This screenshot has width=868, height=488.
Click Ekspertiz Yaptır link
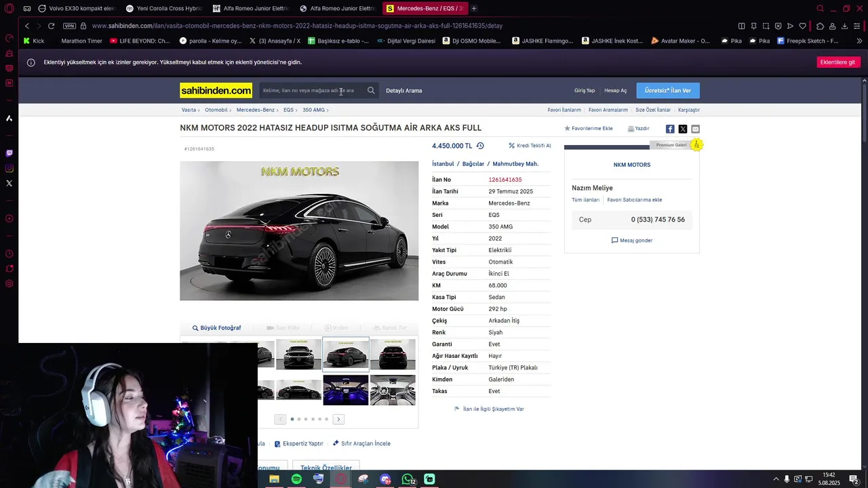pyautogui.click(x=299, y=443)
